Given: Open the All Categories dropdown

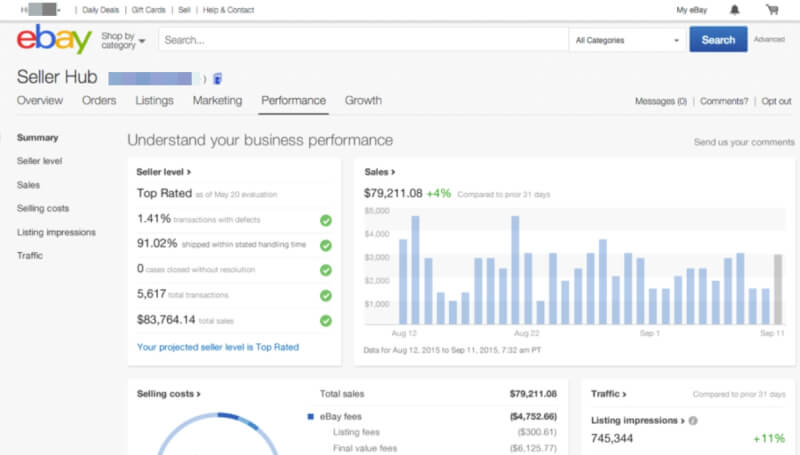Looking at the screenshot, I should pos(627,40).
